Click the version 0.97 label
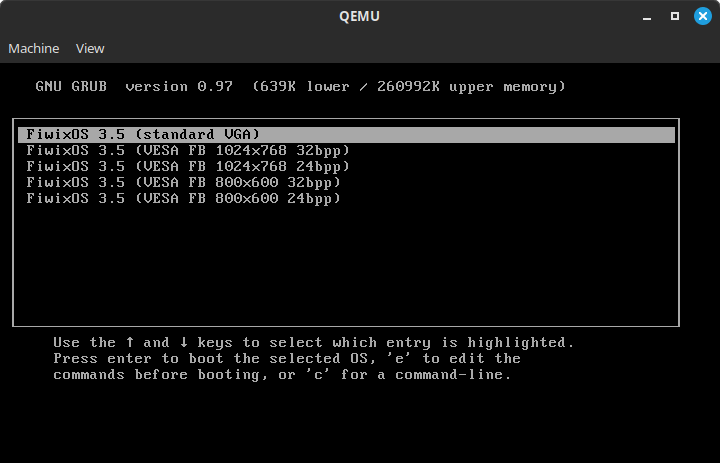 coord(179,86)
